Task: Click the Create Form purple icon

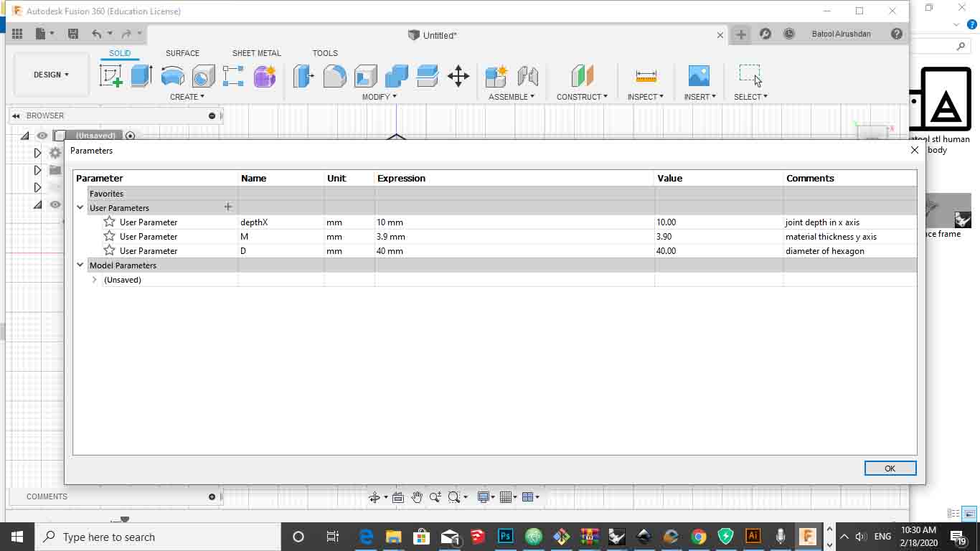Action: point(265,75)
